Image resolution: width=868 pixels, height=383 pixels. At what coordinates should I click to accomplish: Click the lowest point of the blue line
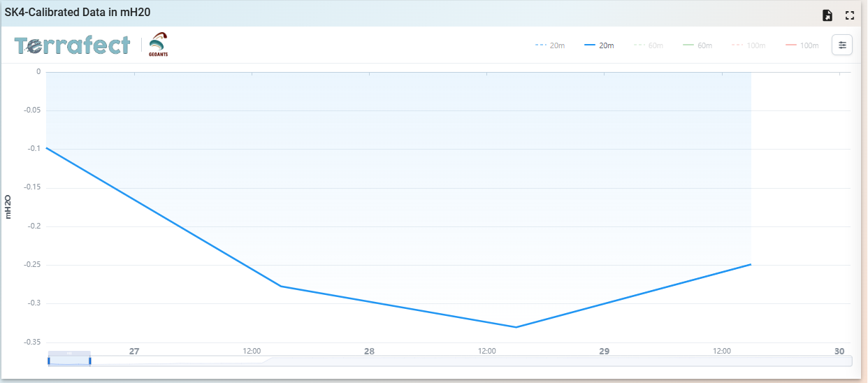(x=516, y=327)
